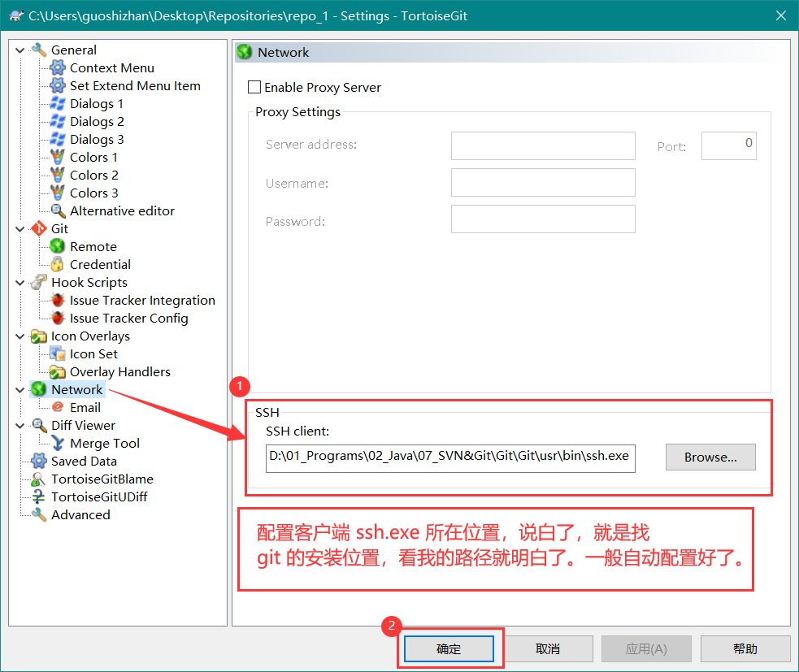
Task: Select Context Menu in settings tree
Action: click(x=111, y=68)
